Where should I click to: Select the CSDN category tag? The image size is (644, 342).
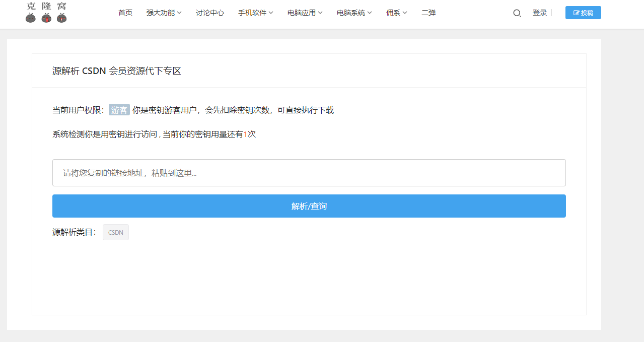[116, 232]
